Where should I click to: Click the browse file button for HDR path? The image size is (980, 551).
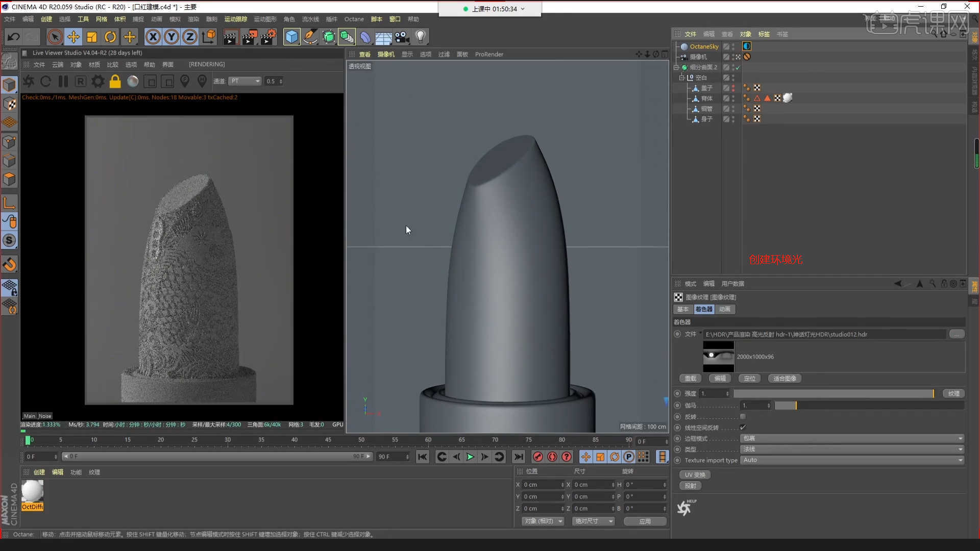pyautogui.click(x=957, y=334)
